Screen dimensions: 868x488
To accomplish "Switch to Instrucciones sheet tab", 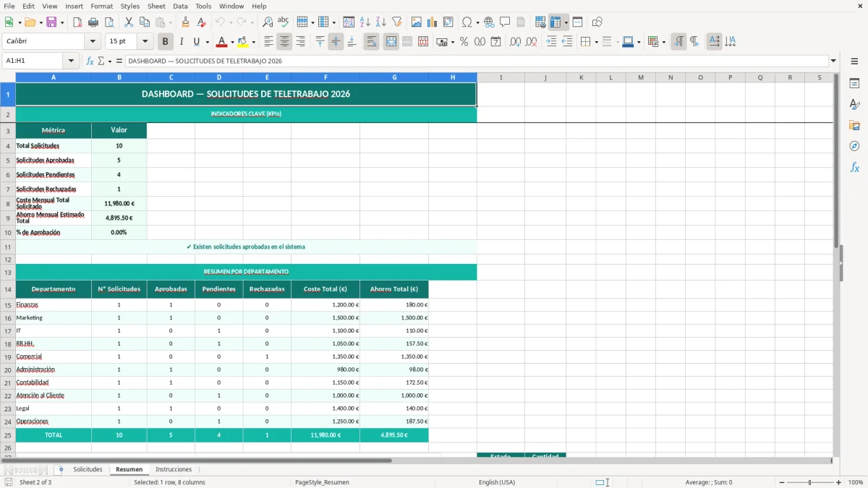I will tap(174, 470).
